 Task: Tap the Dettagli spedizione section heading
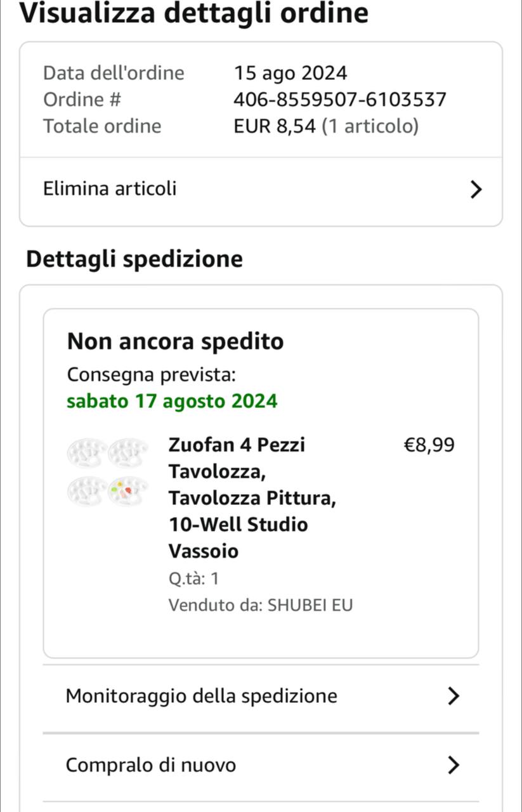pos(134,259)
